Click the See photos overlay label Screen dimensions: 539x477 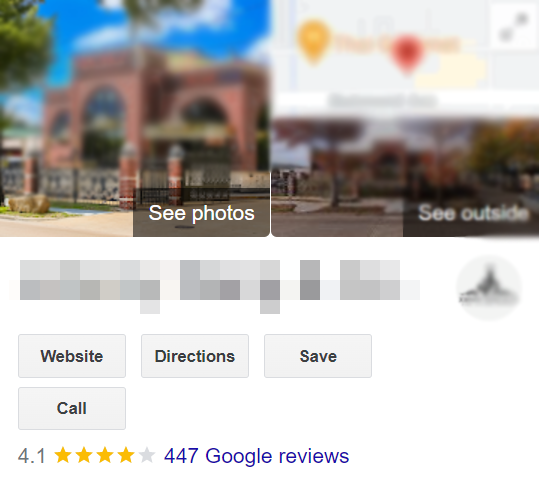201,213
